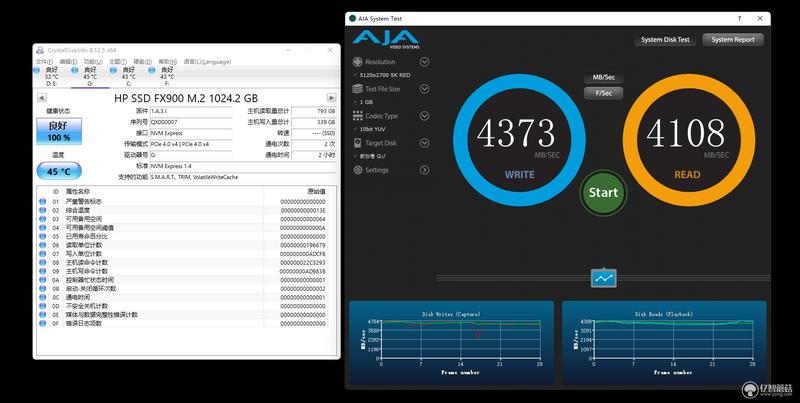Viewport: 800px width, 403px height.
Task: Click the AJA Video Systems logo
Action: click(385, 39)
